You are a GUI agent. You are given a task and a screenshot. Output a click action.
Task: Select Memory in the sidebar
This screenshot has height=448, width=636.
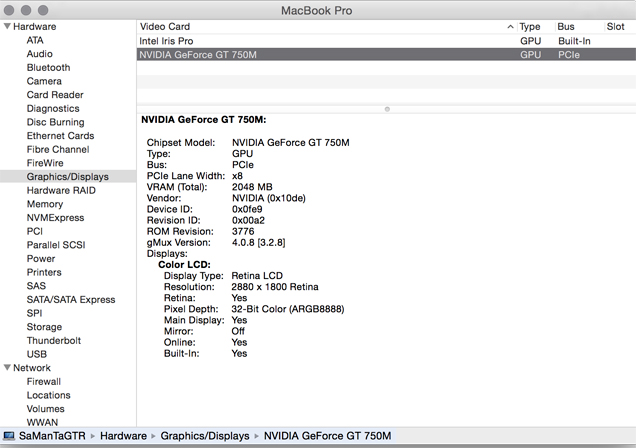(45, 204)
